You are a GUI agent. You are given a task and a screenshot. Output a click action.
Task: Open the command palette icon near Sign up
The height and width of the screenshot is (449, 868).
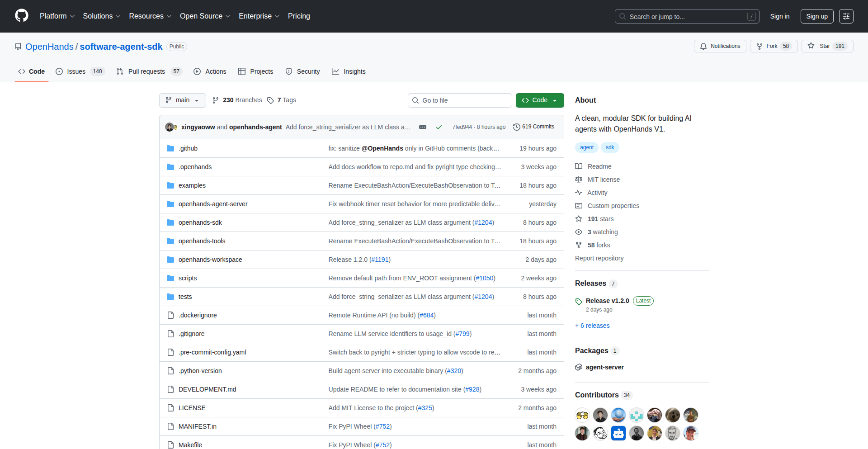pyautogui.click(x=846, y=16)
